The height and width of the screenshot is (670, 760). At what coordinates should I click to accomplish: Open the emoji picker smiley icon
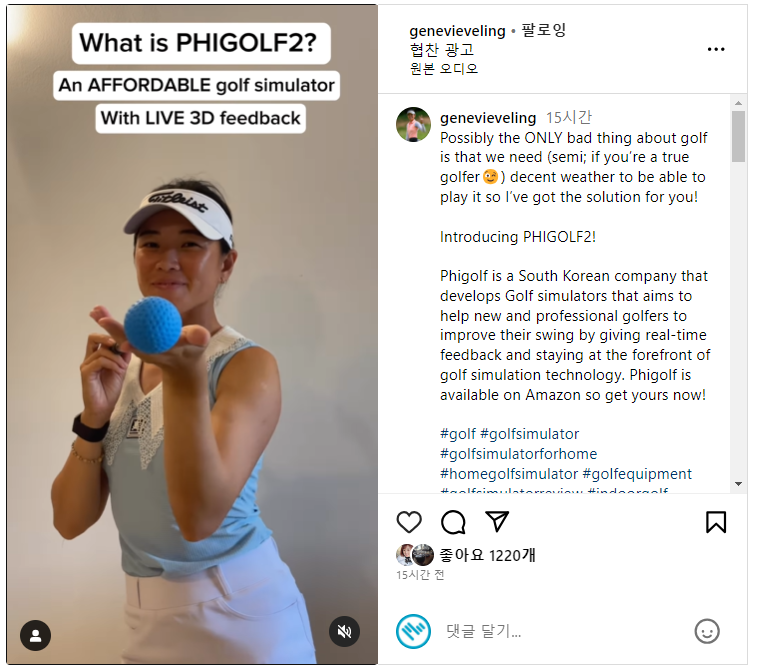coord(707,631)
